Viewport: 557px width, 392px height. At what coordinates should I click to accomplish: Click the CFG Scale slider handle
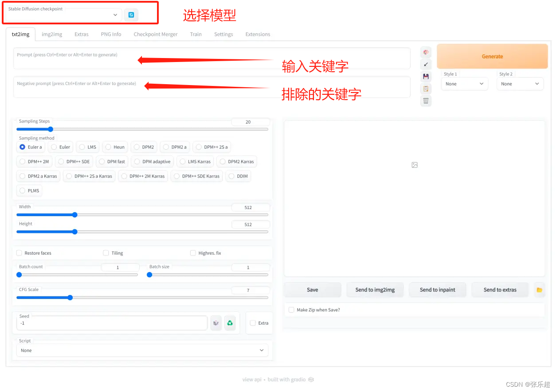coord(70,298)
